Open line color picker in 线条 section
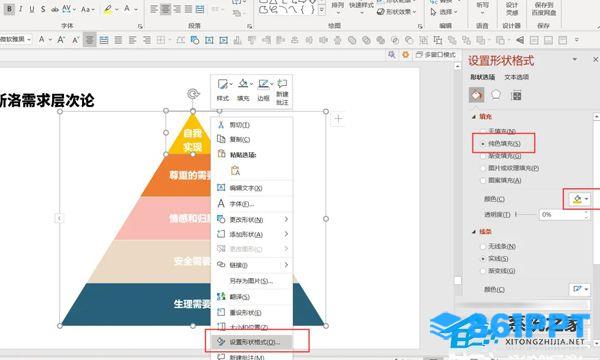The height and width of the screenshot is (360, 600). point(579,289)
